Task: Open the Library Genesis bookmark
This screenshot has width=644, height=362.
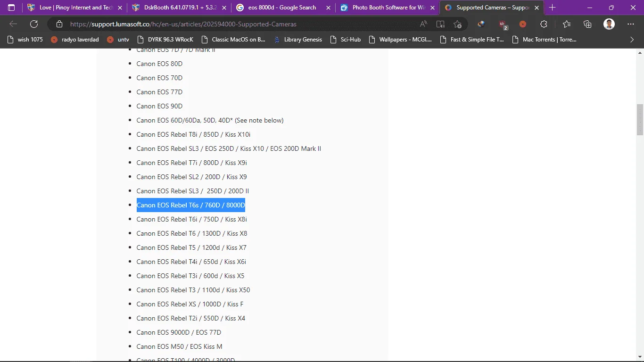Action: pyautogui.click(x=297, y=40)
